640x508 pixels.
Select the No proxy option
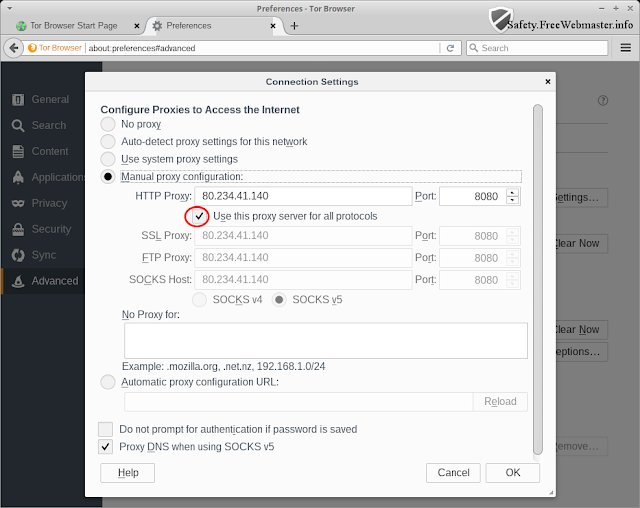pyautogui.click(x=108, y=124)
